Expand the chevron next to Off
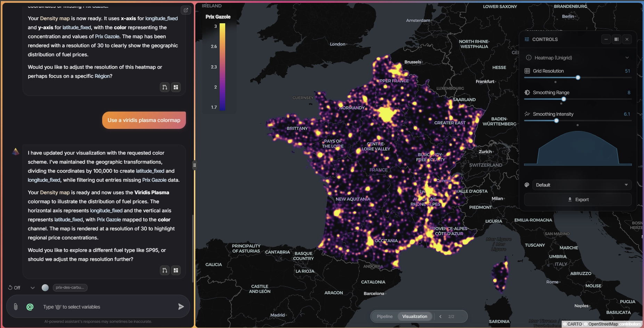This screenshot has width=644, height=328. [x=33, y=288]
